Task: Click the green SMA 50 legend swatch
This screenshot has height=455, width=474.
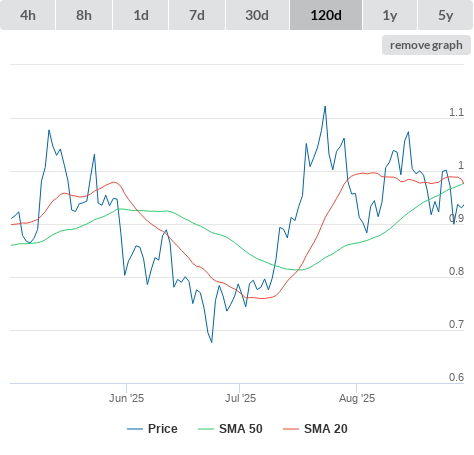Action: (206, 429)
